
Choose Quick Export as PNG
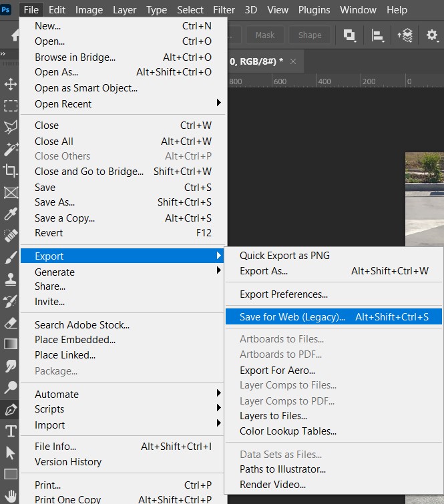[x=284, y=256]
